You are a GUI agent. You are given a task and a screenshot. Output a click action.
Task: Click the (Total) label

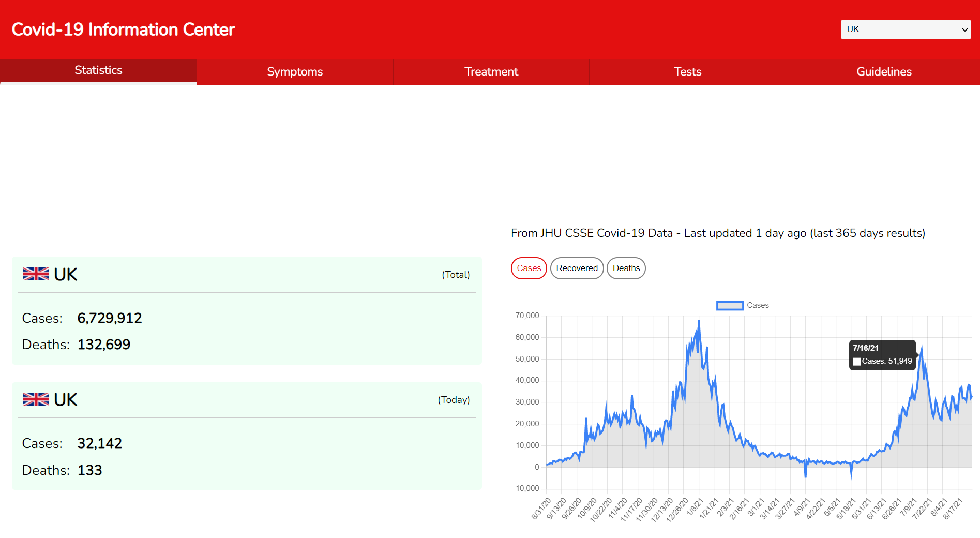[x=456, y=275]
